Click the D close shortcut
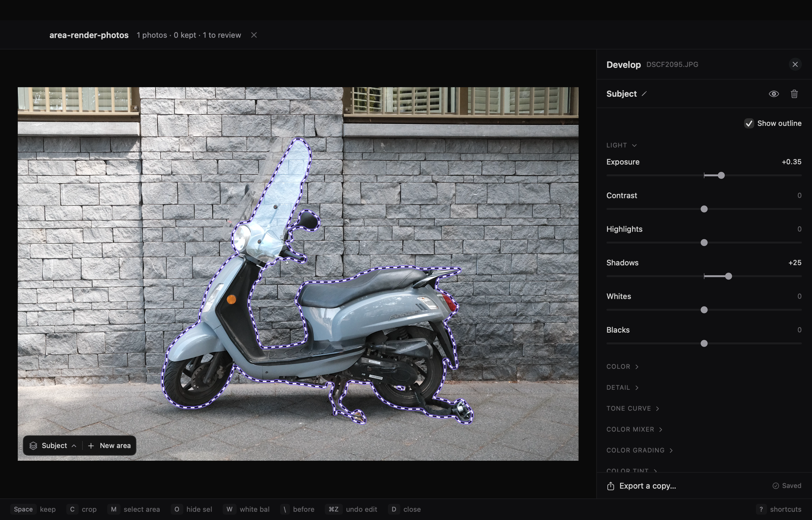 tap(405, 510)
